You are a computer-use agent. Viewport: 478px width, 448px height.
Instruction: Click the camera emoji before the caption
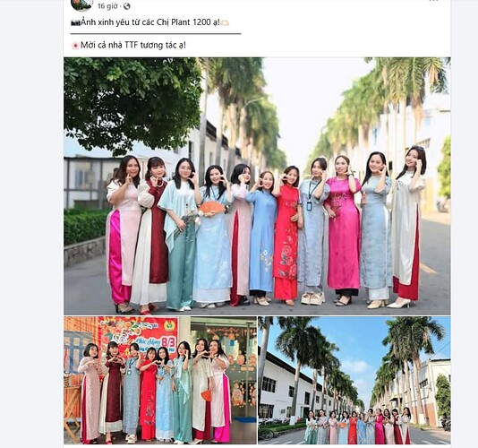click(75, 23)
